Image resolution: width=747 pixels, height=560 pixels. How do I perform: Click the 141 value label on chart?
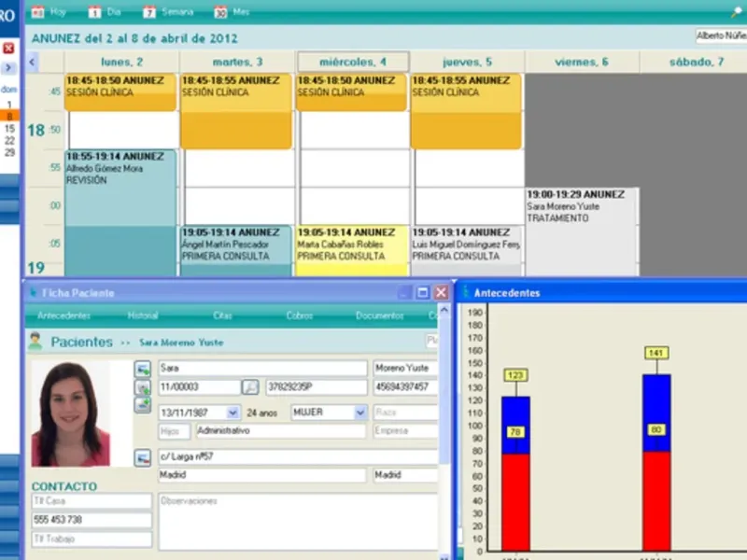point(656,353)
